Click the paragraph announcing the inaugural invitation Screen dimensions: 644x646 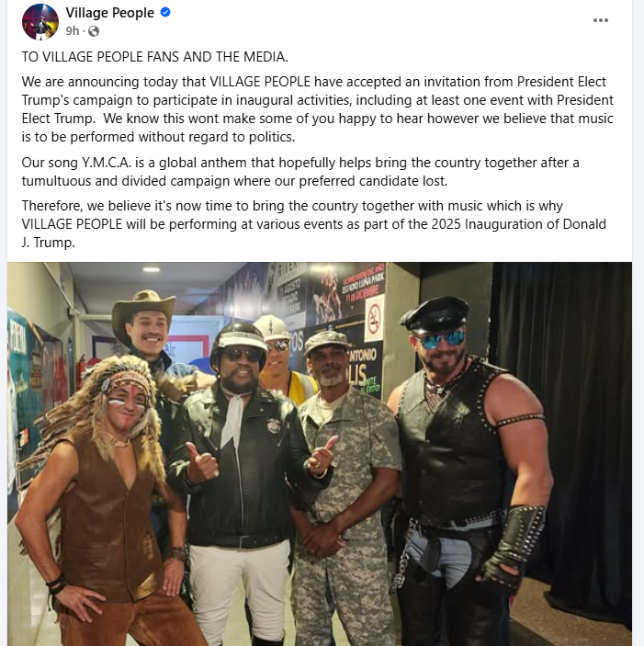318,109
